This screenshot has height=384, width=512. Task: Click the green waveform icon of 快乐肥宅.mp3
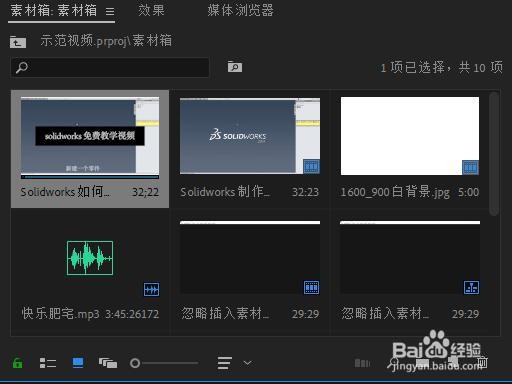(90, 258)
